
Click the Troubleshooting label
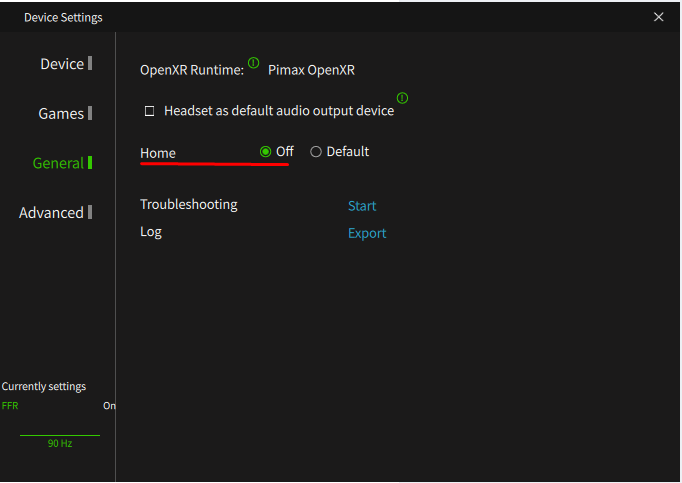point(189,205)
